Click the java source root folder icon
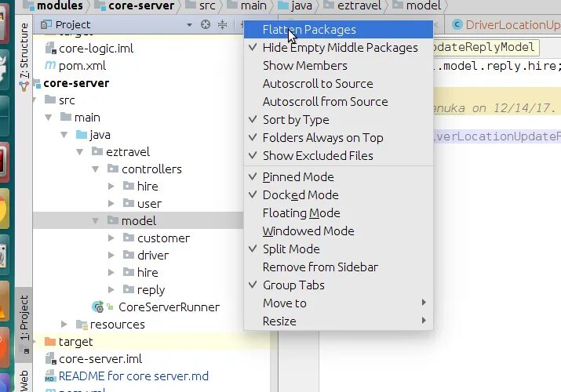The height and width of the screenshot is (392, 561). [x=82, y=134]
